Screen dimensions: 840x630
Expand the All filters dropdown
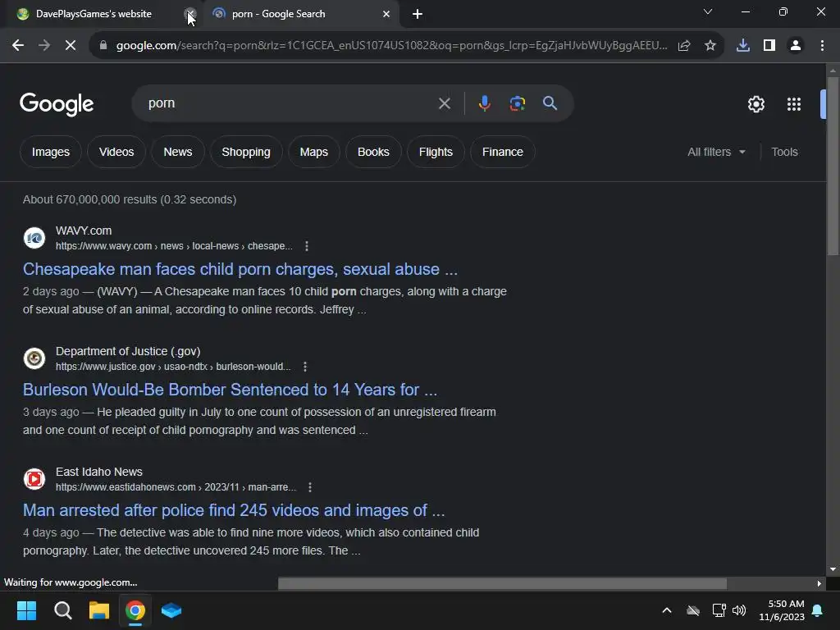pyautogui.click(x=716, y=152)
